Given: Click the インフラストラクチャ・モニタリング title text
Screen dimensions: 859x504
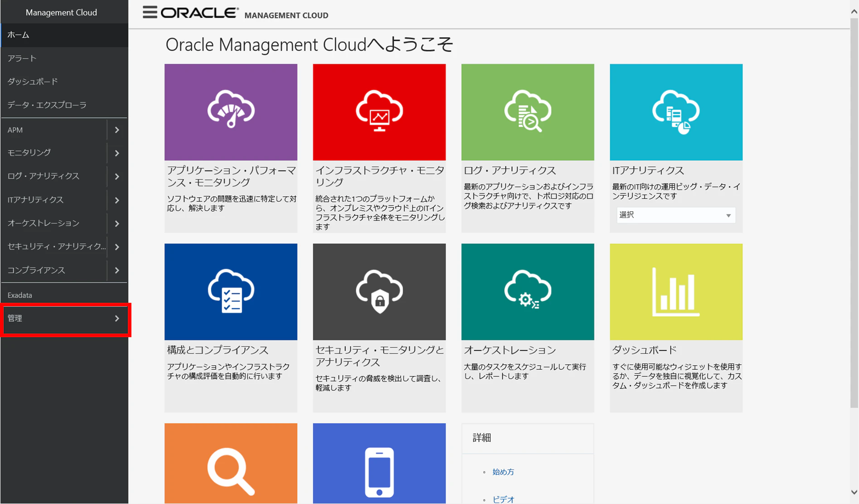Looking at the screenshot, I should coord(380,176).
